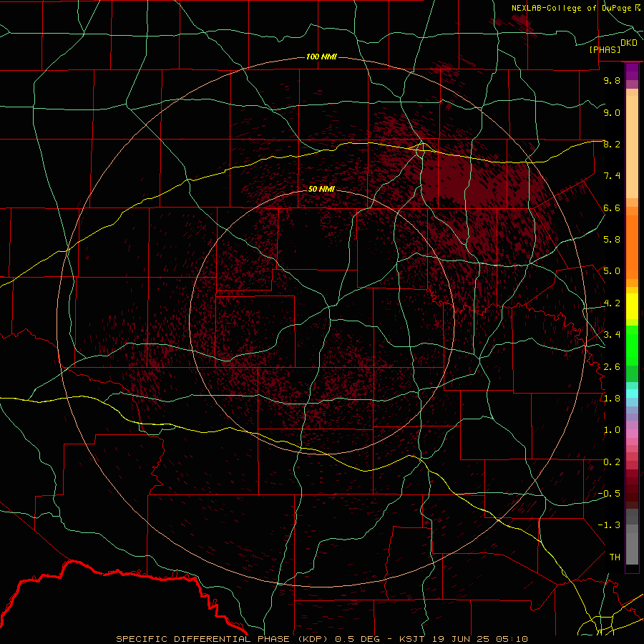Pick the light peach segment of the color bar
Image resolution: width=644 pixels, height=644 pixels.
tap(632, 147)
